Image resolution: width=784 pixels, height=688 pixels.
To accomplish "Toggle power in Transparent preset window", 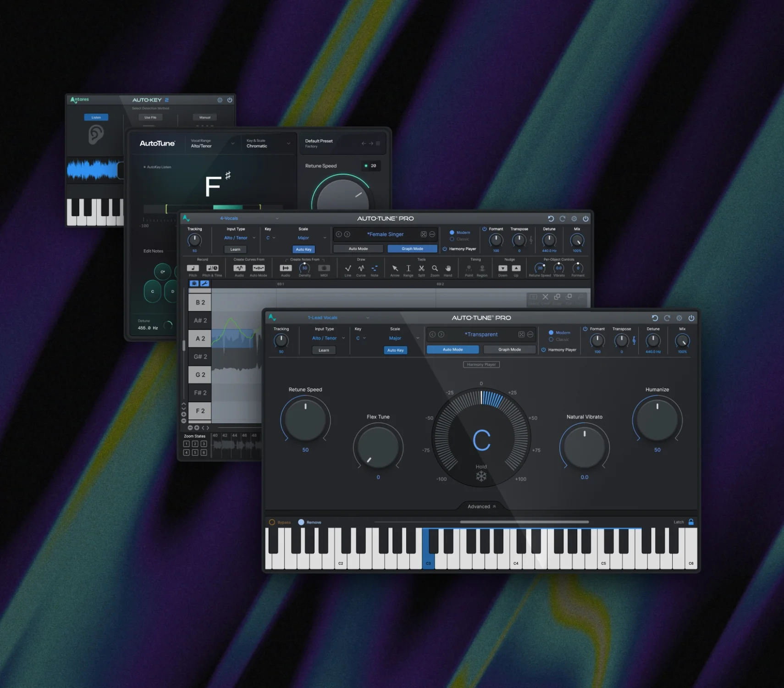I will click(x=691, y=318).
